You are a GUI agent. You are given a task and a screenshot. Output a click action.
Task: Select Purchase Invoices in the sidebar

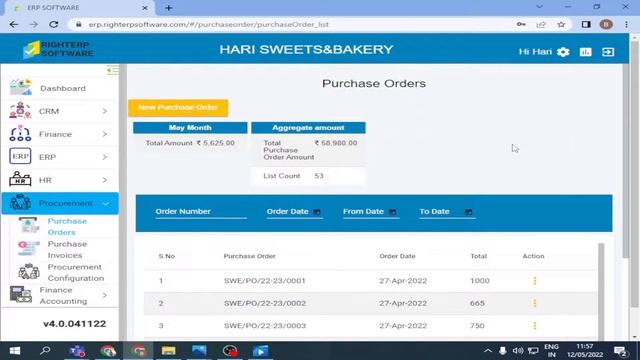[67, 249]
